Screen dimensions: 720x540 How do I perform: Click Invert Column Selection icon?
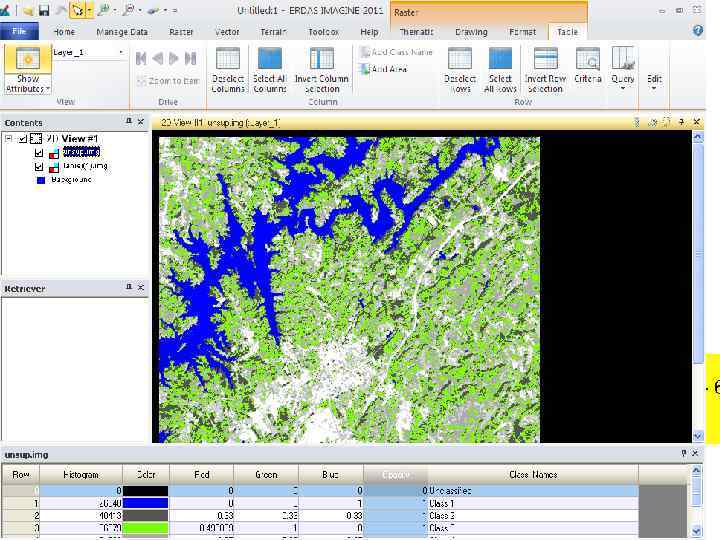321,59
